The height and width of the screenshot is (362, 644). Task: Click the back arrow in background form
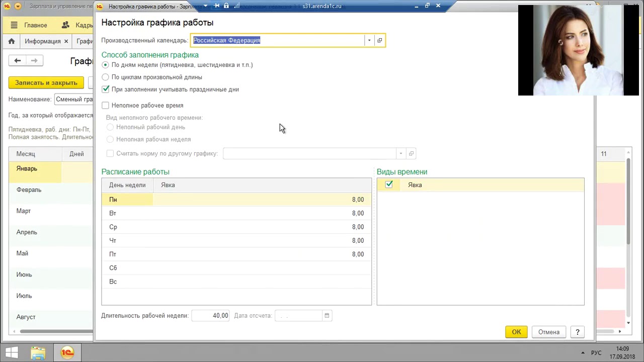[18, 60]
